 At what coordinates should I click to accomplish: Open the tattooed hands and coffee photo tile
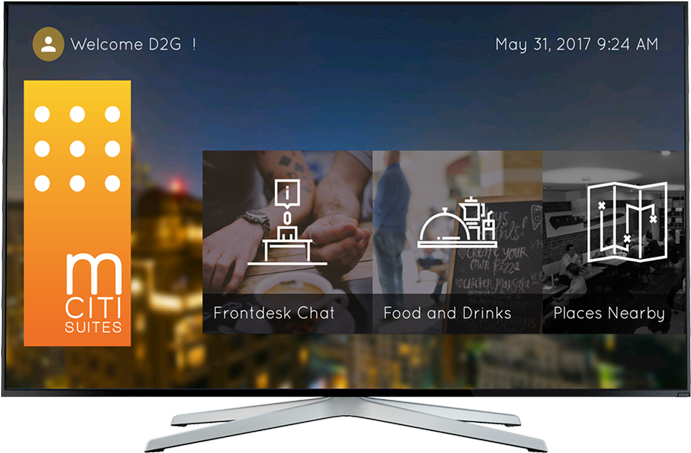point(287,242)
